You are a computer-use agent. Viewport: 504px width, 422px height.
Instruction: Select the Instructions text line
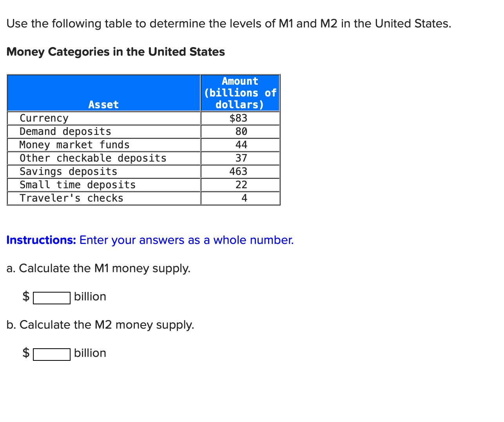(x=150, y=240)
